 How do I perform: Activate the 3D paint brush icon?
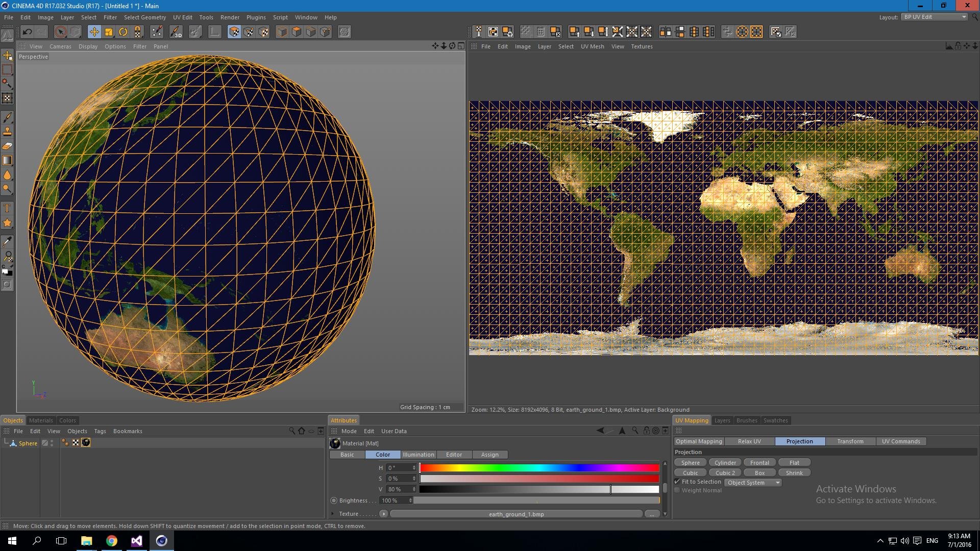pyautogui.click(x=176, y=32)
